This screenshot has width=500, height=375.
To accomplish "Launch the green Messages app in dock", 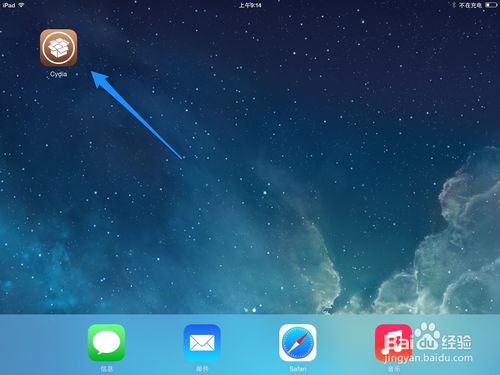I will click(x=106, y=343).
